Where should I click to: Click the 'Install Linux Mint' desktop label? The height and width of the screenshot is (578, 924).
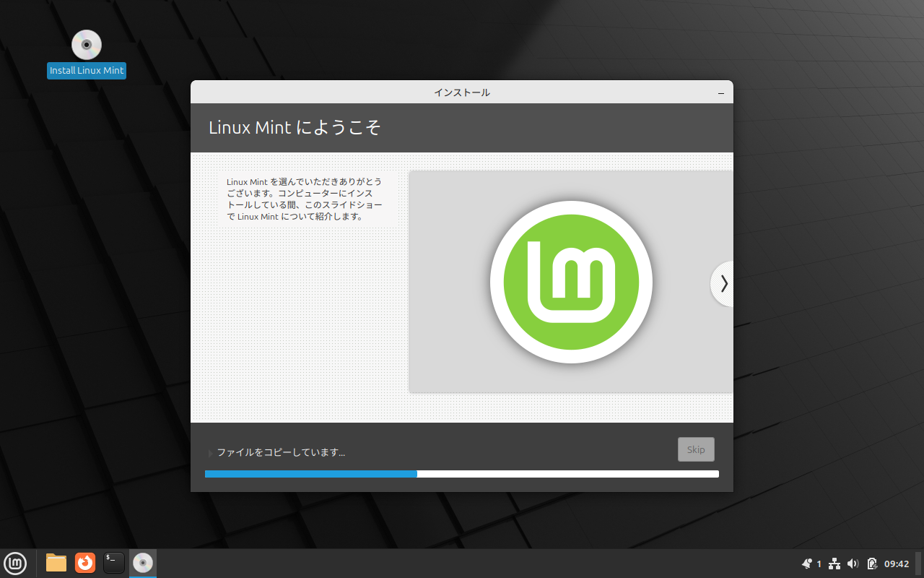click(x=87, y=71)
